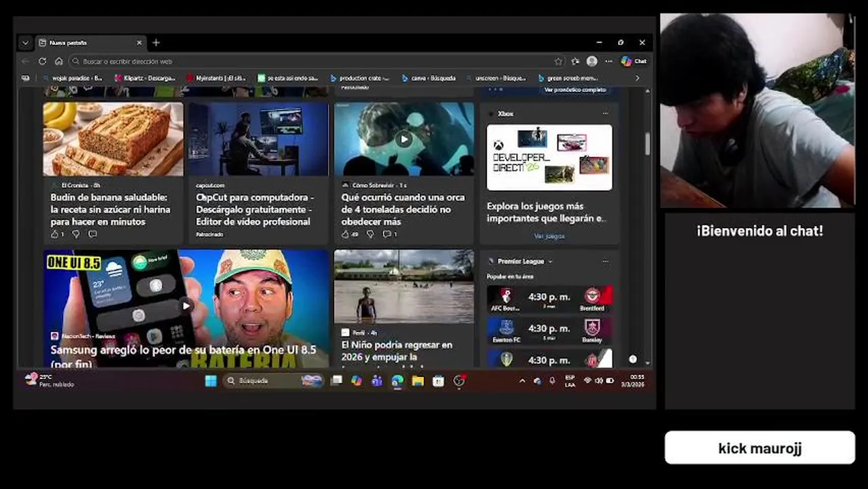Play the orca video
This screenshot has width=868, height=489.
[x=404, y=139]
